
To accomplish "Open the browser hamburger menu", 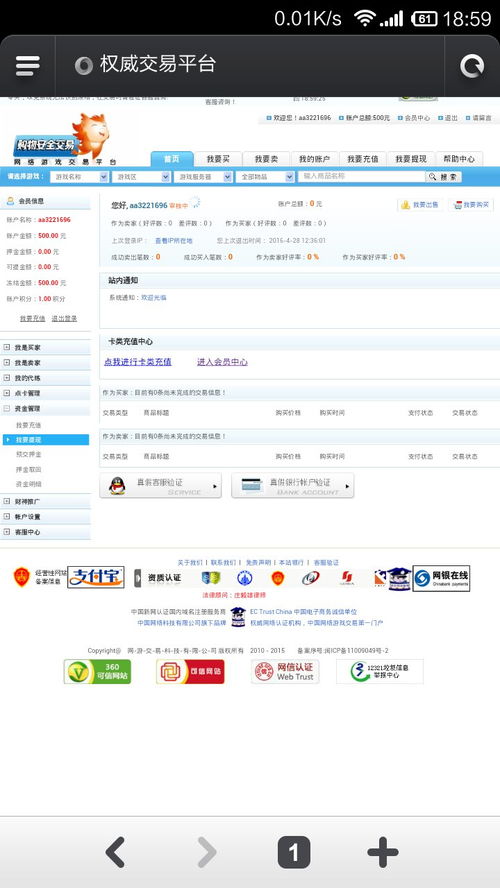I will point(28,66).
